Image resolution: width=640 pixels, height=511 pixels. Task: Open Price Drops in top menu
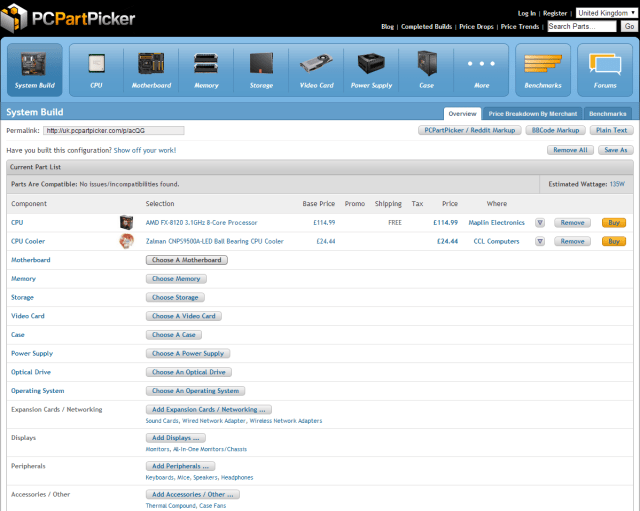[476, 27]
